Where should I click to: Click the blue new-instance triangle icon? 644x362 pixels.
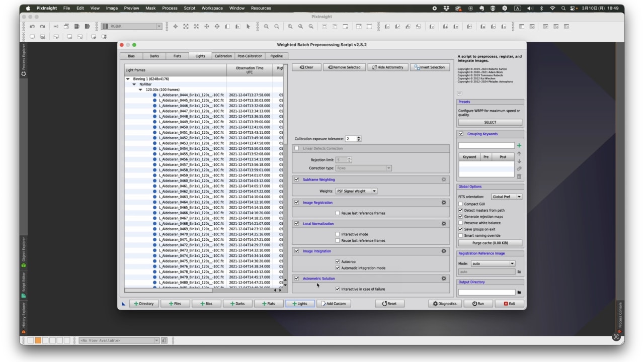[124, 304]
